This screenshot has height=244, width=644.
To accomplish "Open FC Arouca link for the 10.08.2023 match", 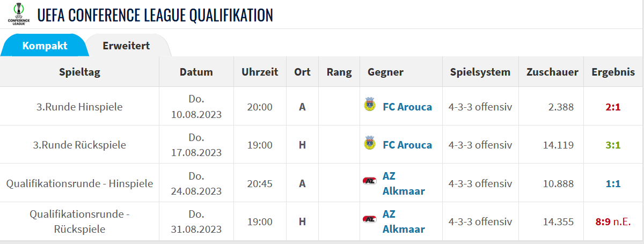I will click(x=407, y=107).
